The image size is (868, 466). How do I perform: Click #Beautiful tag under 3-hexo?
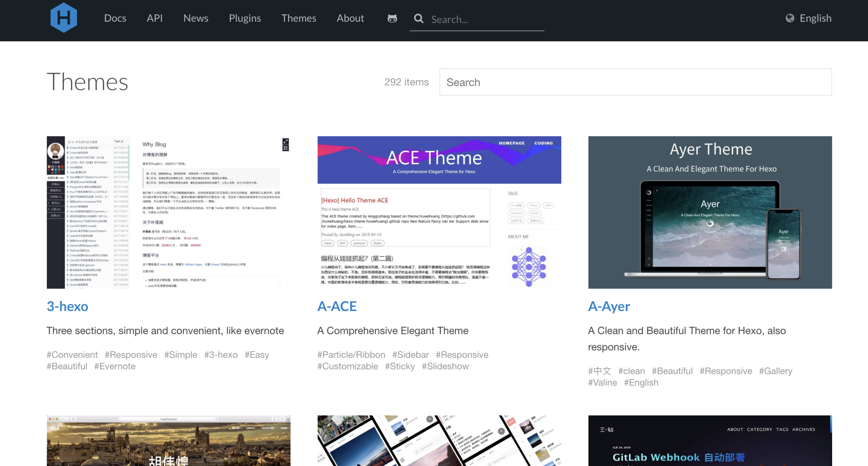pos(67,366)
